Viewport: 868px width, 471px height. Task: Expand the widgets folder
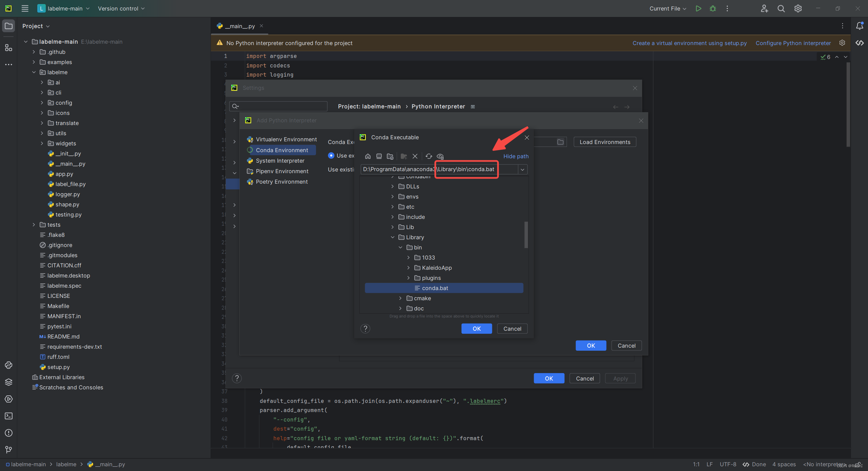tap(42, 143)
